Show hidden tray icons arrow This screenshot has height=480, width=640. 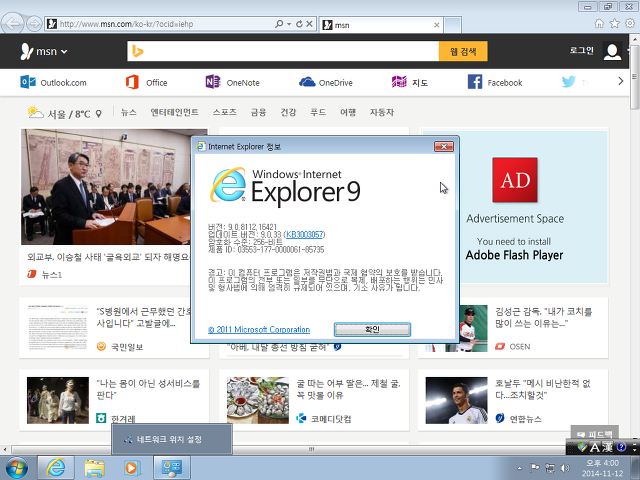coord(520,468)
